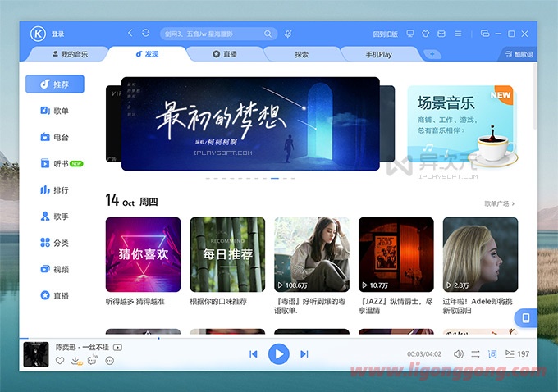The height and width of the screenshot is (392, 558).
Task: Open the skin/theme shirt icon
Action: coord(426,34)
